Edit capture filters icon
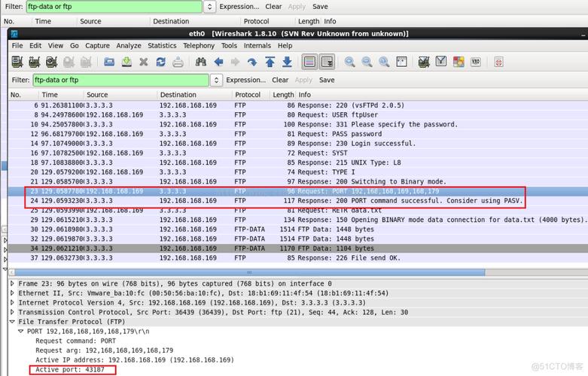Image resolution: width=588 pixels, height=376 pixels. 424,62
